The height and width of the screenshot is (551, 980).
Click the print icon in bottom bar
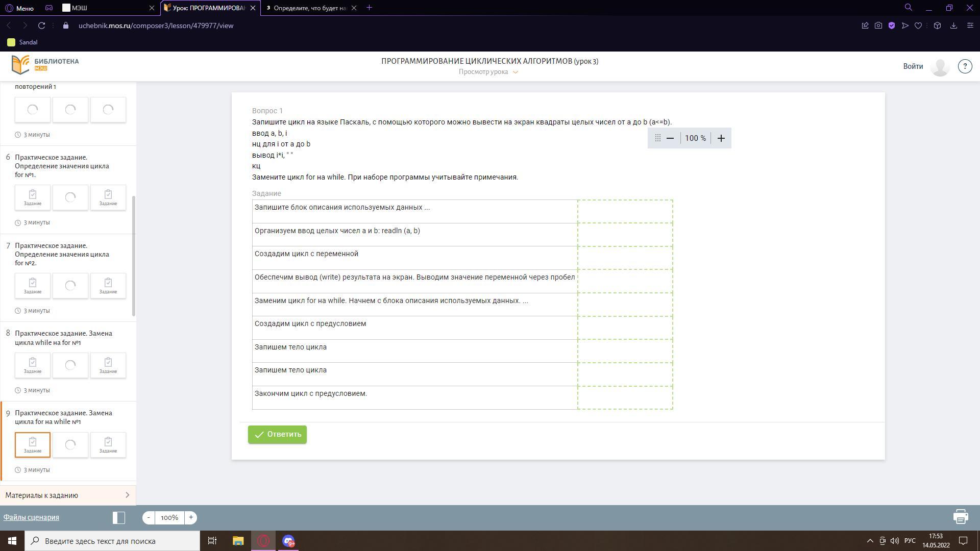click(x=961, y=517)
